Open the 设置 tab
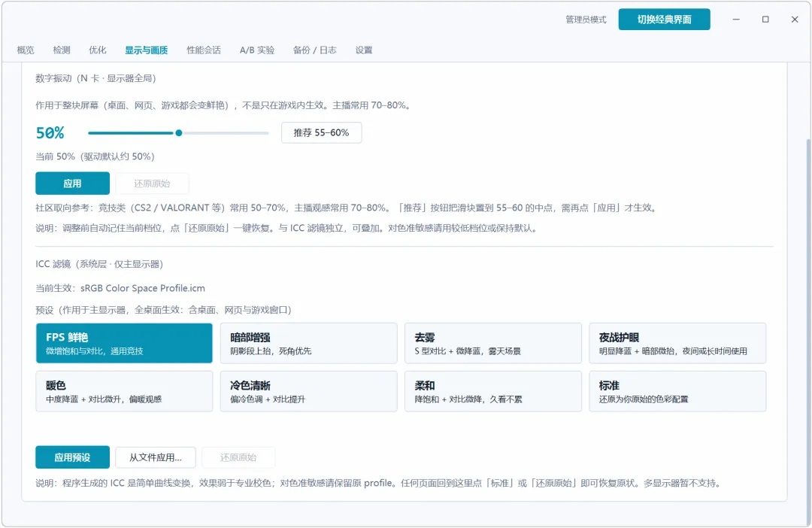812x528 pixels. (x=364, y=50)
